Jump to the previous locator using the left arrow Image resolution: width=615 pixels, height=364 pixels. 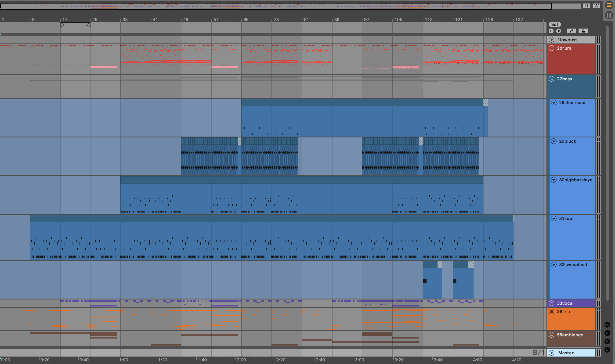(x=551, y=31)
